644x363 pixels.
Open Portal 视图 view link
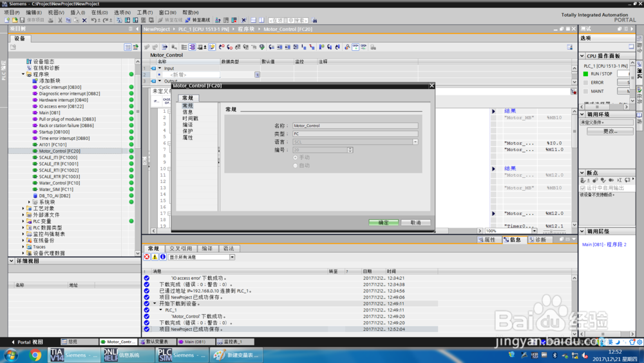[26, 342]
